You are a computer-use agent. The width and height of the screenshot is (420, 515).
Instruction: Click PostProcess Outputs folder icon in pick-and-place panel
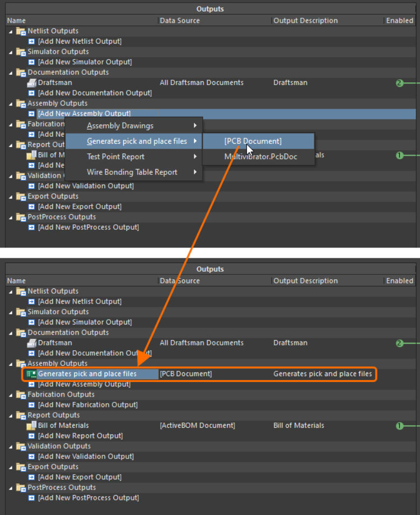[x=21, y=488]
